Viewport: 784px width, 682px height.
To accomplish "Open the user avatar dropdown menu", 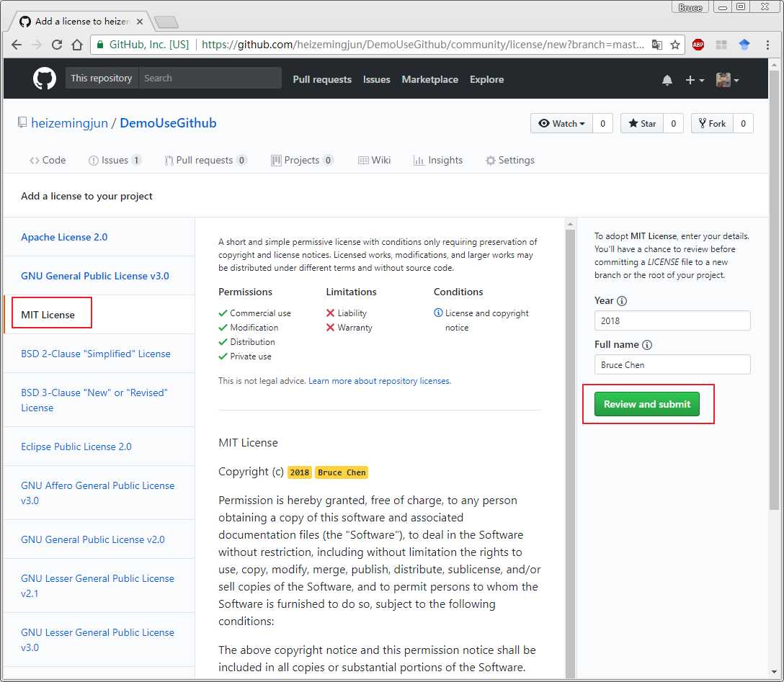I will 728,80.
